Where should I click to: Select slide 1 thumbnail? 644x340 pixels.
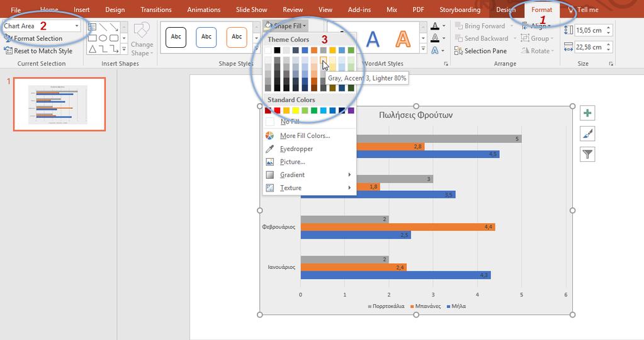point(59,105)
